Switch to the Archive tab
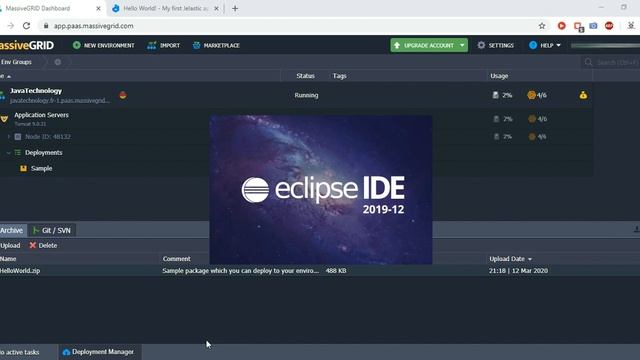The width and height of the screenshot is (640, 360). (12, 230)
